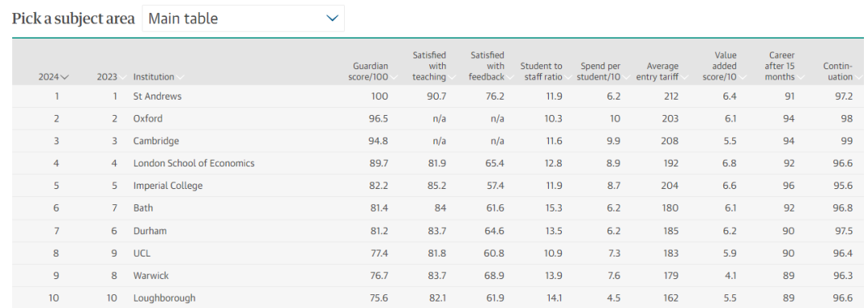868x308 pixels.
Task: Sort by Satisfied with teaching chevron
Action: (x=451, y=77)
